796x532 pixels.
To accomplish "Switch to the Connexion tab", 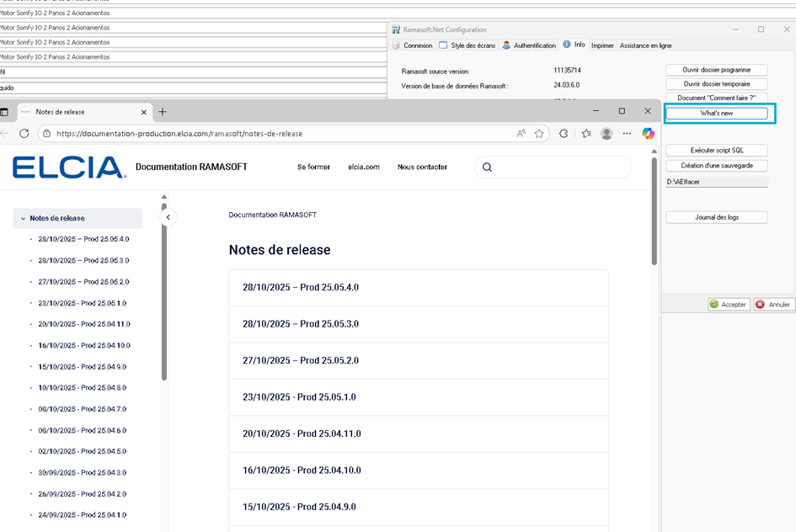I will tap(413, 45).
